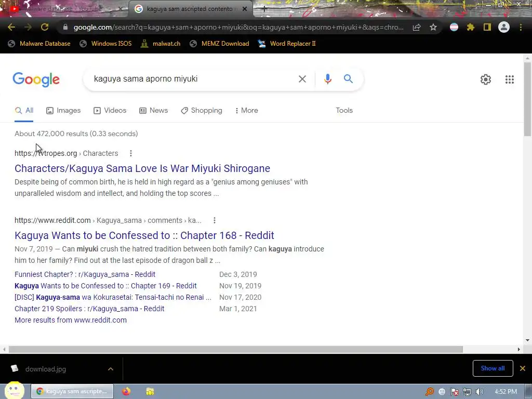532x399 pixels.
Task: Switch to Shopping results
Action: (x=202, y=111)
